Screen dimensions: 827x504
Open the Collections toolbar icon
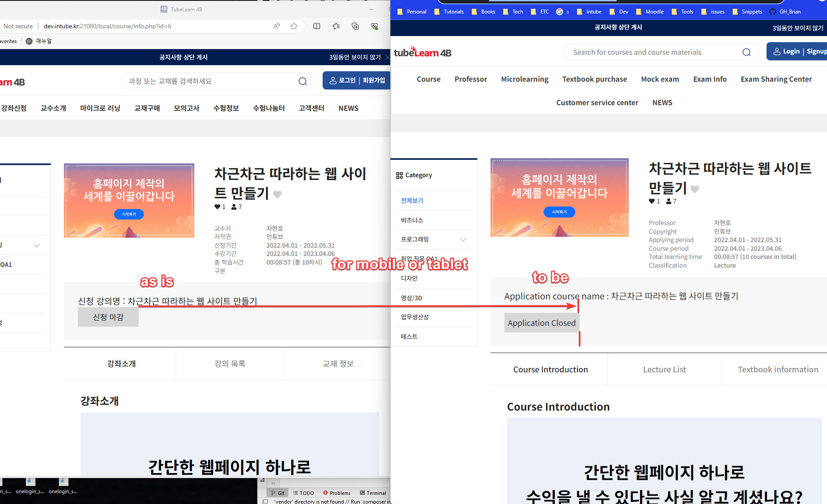[355, 26]
